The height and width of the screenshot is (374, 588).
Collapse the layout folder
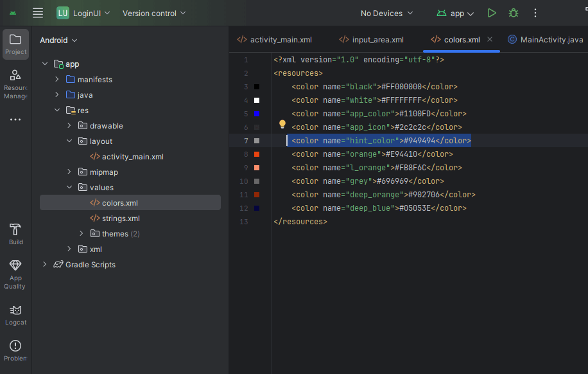[x=69, y=141]
